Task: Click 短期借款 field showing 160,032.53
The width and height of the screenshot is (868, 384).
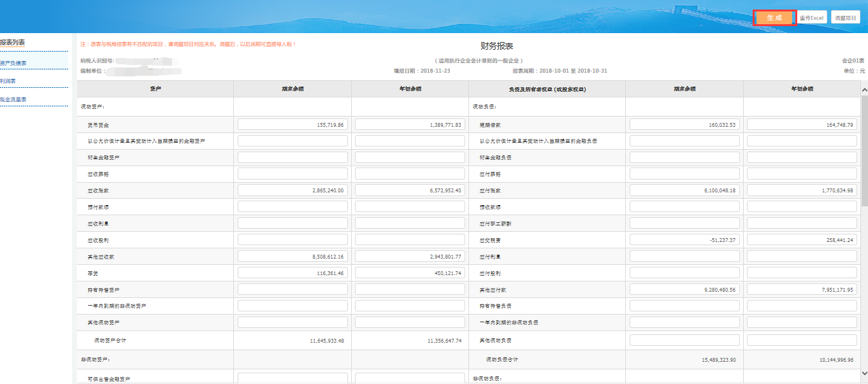Action: coord(684,125)
